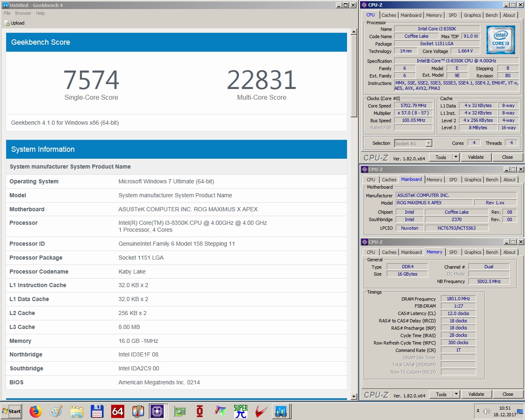Click the LPCIO value 'NCT6793/NCT5563'

pos(457,228)
